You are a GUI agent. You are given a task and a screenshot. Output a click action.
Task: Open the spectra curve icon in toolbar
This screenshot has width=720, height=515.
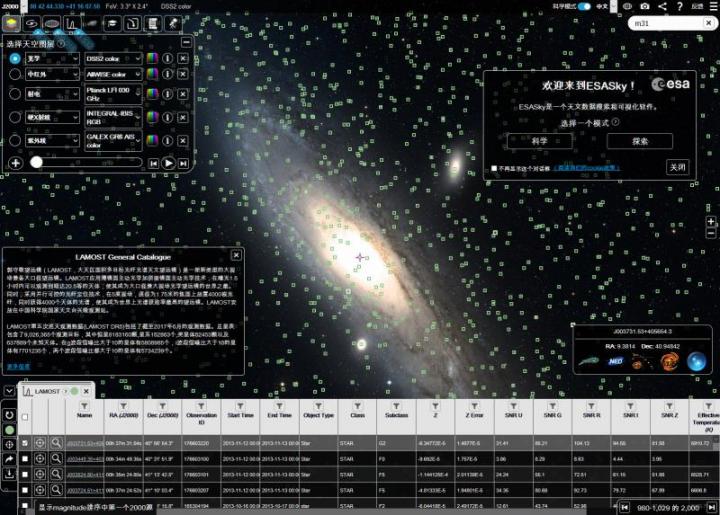(x=72, y=23)
